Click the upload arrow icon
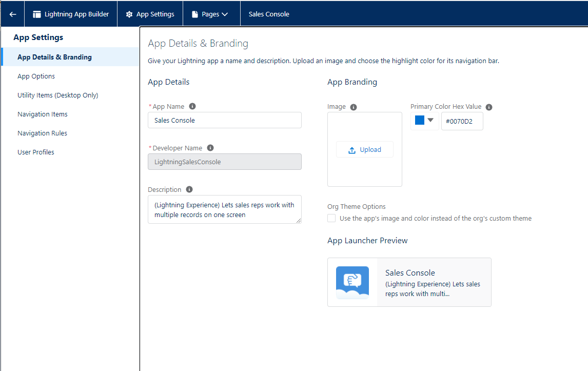Viewport: 588px width, 371px height. click(352, 150)
